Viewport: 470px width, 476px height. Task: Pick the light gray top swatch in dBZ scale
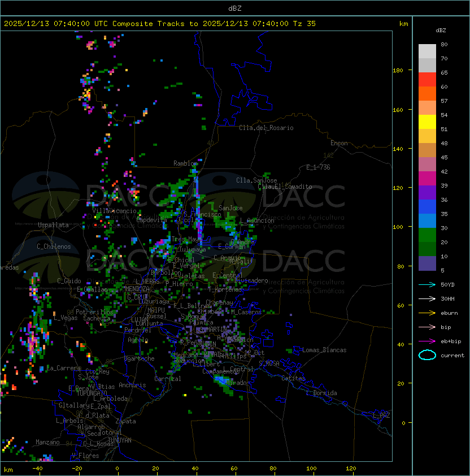click(x=427, y=51)
